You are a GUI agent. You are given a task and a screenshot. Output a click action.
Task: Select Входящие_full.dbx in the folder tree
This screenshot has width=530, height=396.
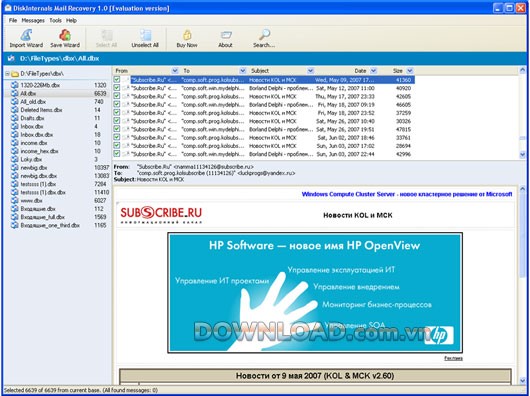[x=42, y=217]
